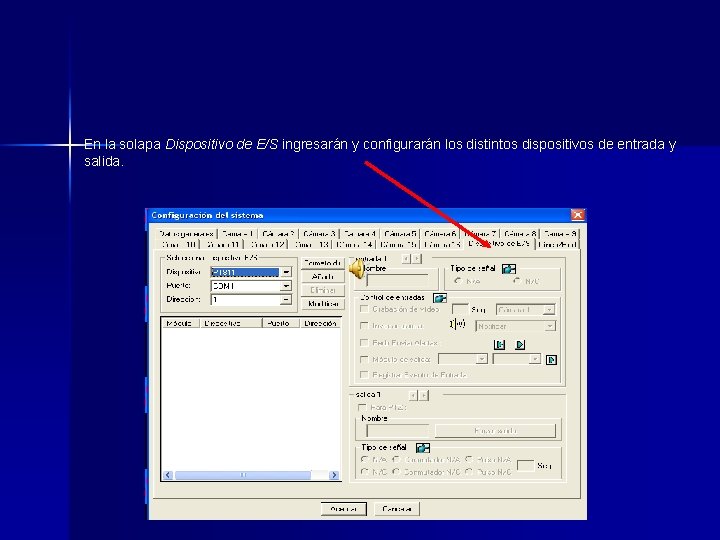
Task: Toggle the Invocar alarma checkbox
Action: 364,326
